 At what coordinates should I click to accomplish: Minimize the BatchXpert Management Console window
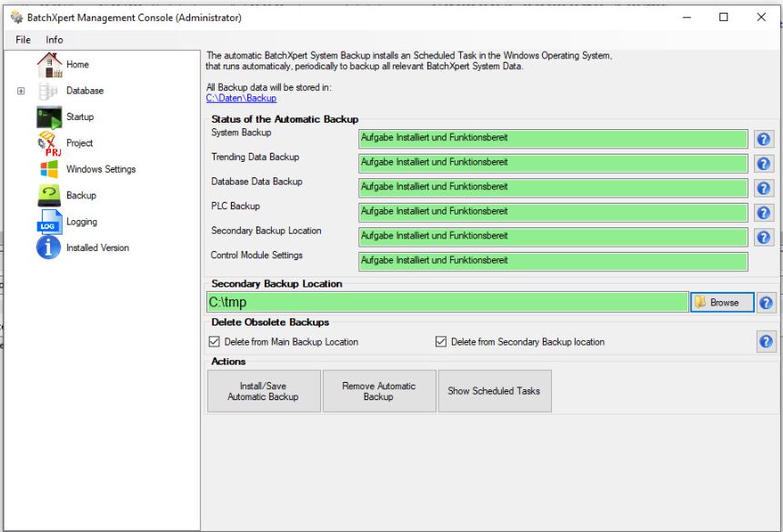[x=688, y=17]
